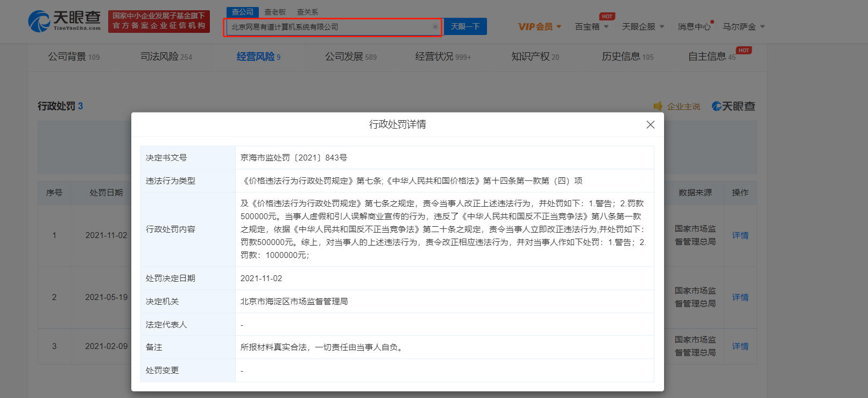
Task: Click the 行政处罚内容 penalty description text
Action: (443, 229)
